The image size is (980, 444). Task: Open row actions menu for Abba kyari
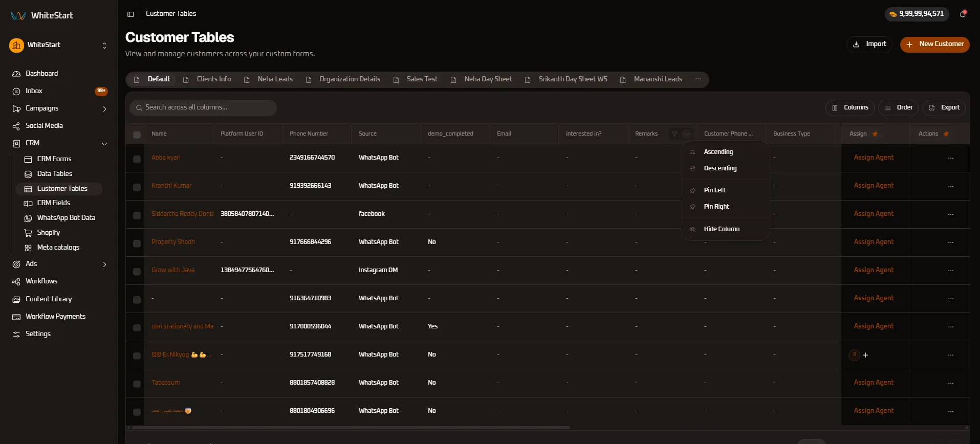click(x=951, y=158)
